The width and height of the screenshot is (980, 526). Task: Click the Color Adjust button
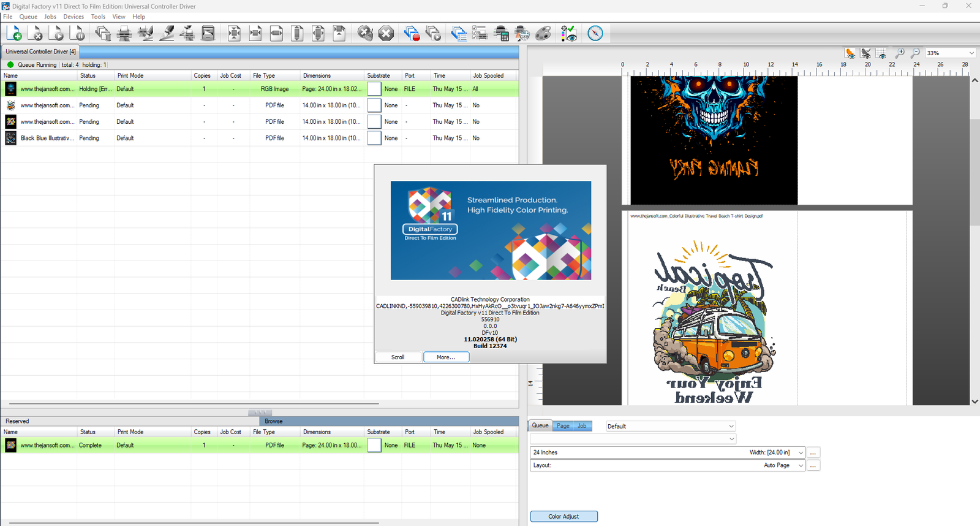tap(563, 516)
